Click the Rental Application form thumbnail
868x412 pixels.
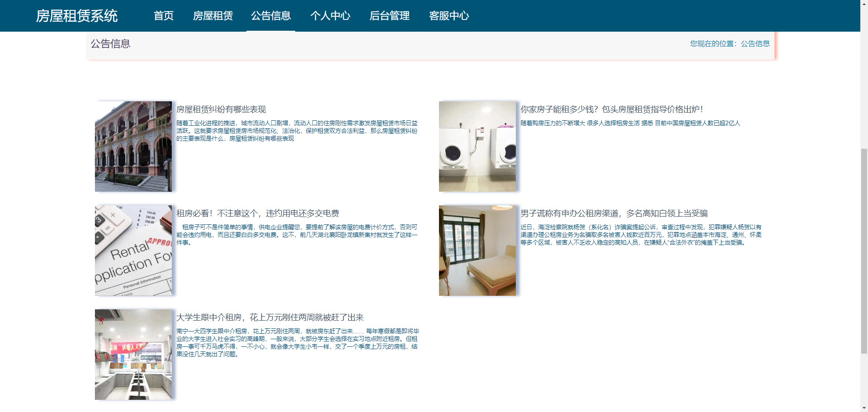tap(133, 251)
